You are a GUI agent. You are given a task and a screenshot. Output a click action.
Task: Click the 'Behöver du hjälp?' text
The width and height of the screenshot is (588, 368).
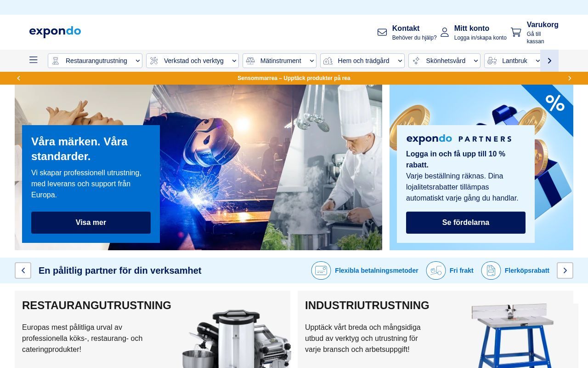click(414, 38)
